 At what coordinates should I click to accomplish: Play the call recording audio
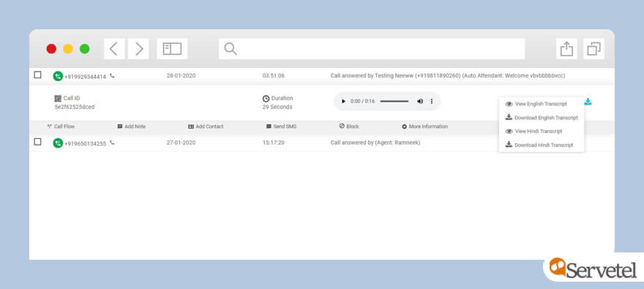click(x=344, y=101)
